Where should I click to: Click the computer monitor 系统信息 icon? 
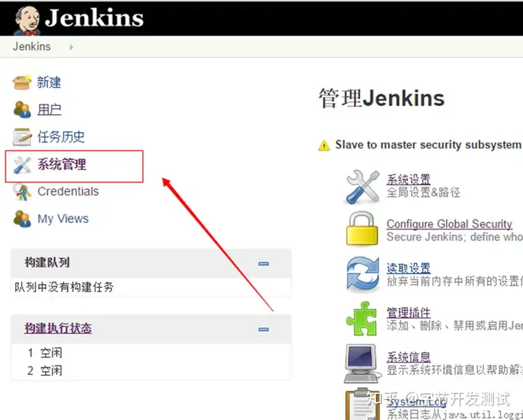[362, 363]
